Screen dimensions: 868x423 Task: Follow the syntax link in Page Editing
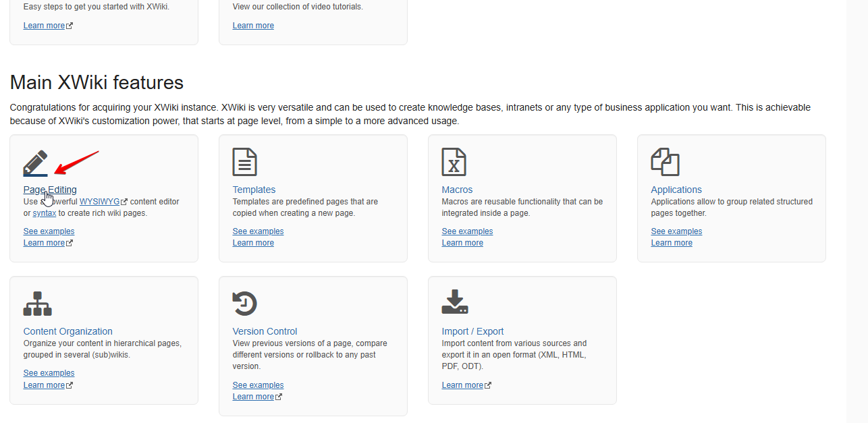coord(45,213)
